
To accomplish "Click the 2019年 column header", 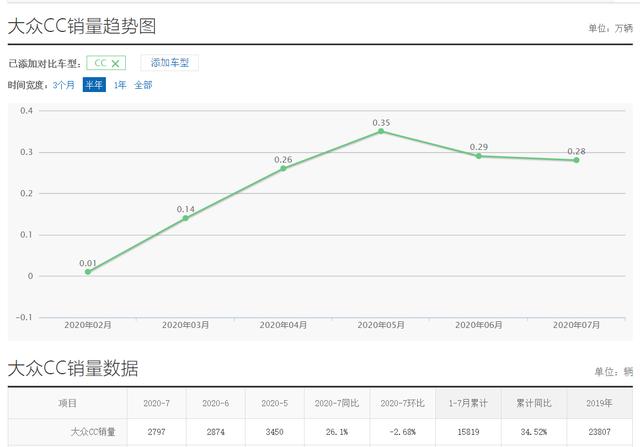I will (x=600, y=403).
